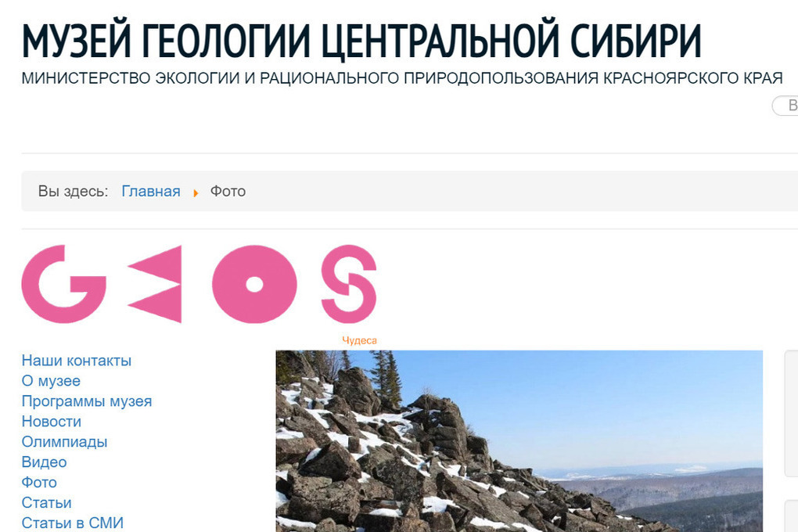
Task: Click the Чудеса orange caption link
Action: [x=359, y=340]
